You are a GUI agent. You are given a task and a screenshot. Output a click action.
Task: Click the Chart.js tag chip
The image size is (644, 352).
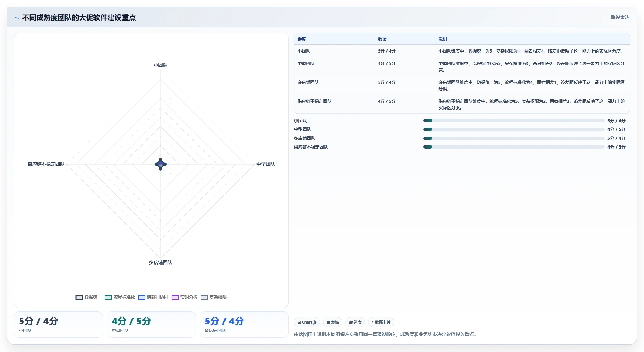click(307, 322)
